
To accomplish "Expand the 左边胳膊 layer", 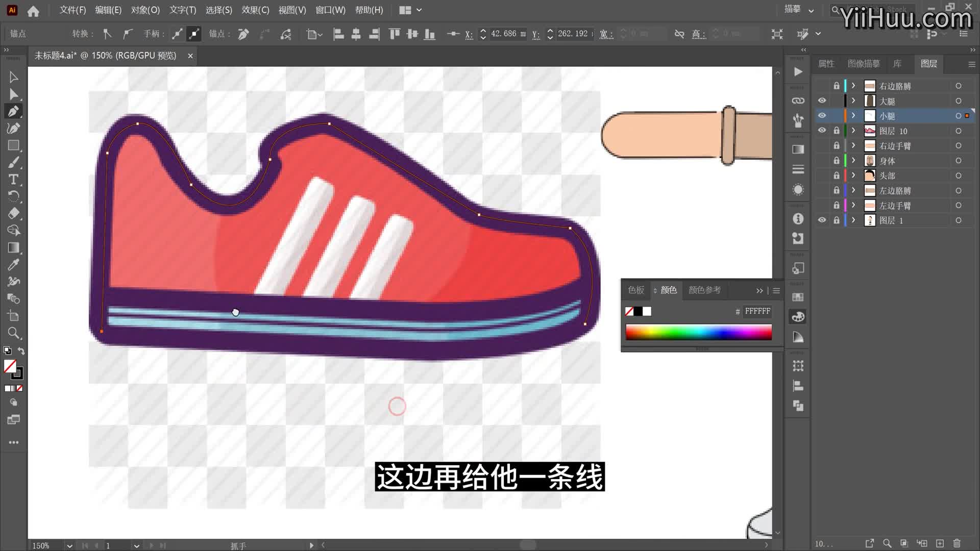I will click(x=853, y=190).
